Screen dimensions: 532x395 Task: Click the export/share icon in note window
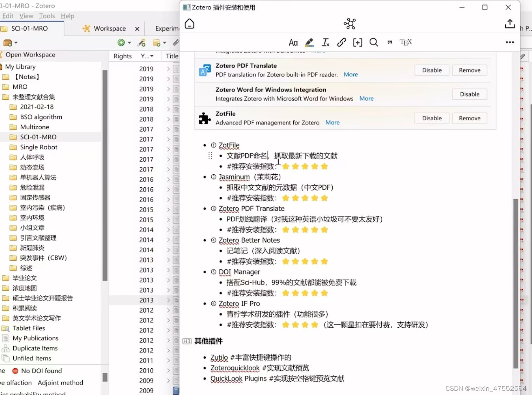click(x=510, y=24)
